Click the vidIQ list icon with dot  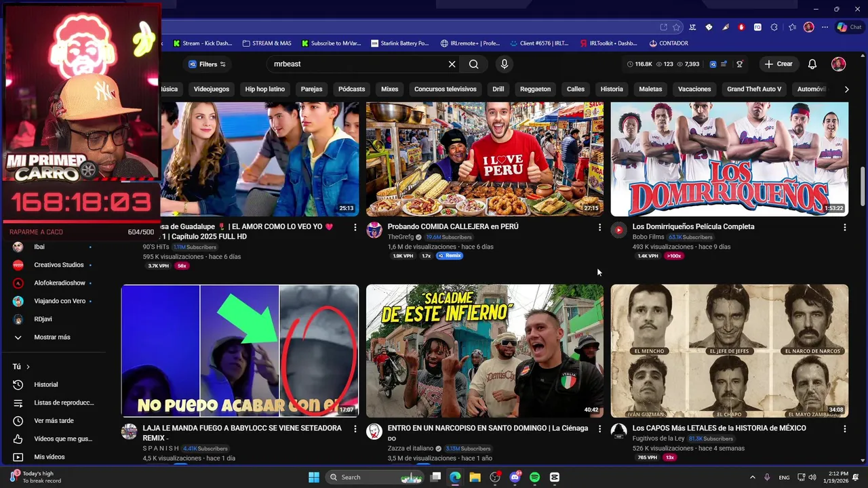click(x=724, y=64)
